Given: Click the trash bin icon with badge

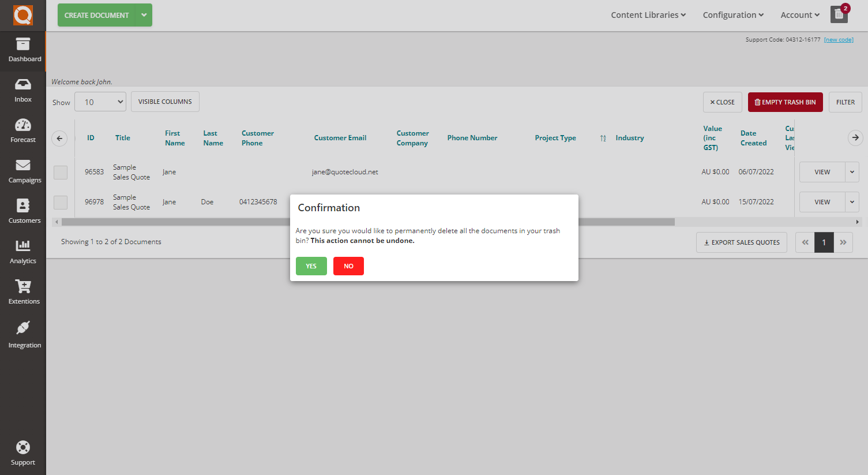Looking at the screenshot, I should pyautogui.click(x=839, y=14).
